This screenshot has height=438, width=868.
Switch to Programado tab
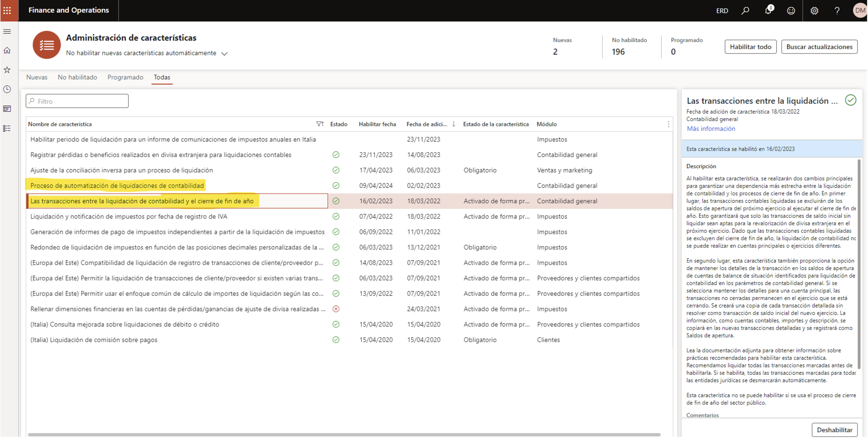pos(125,77)
